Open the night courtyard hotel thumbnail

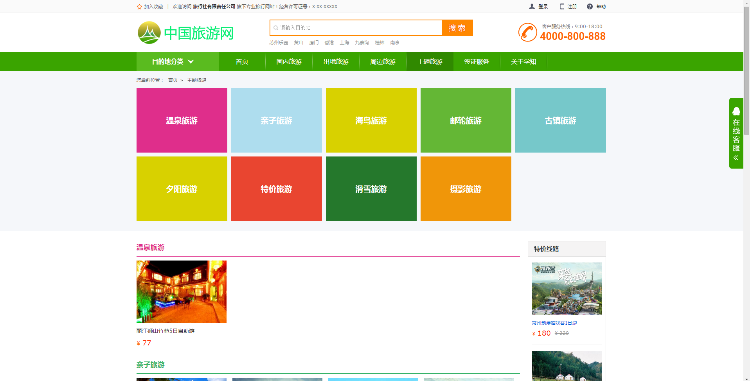click(x=182, y=292)
